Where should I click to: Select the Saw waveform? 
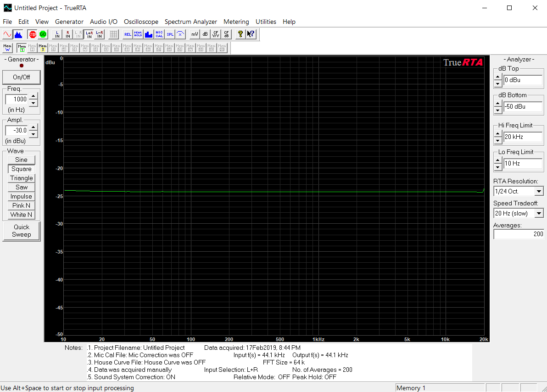[21, 187]
